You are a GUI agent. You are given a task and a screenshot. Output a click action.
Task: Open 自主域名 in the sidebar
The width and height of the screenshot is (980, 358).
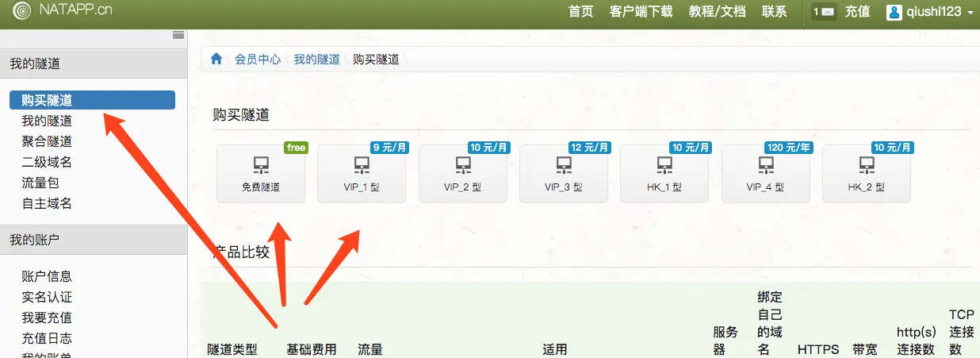pyautogui.click(x=47, y=203)
